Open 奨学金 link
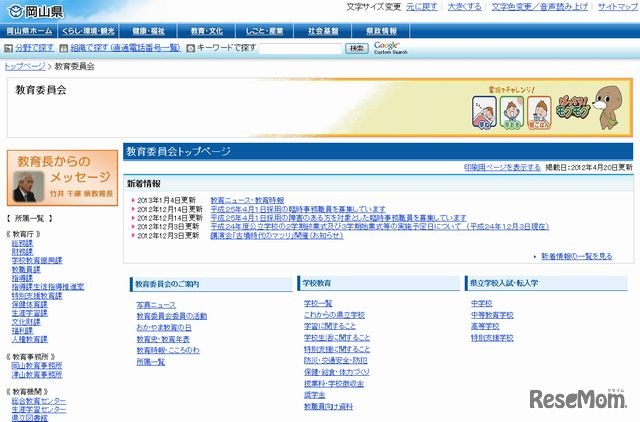Screen dimensions: 640x422 (315, 395)
